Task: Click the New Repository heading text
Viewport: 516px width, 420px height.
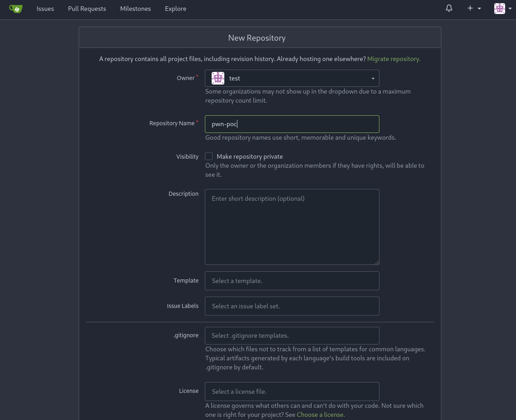Action: pyautogui.click(x=257, y=38)
